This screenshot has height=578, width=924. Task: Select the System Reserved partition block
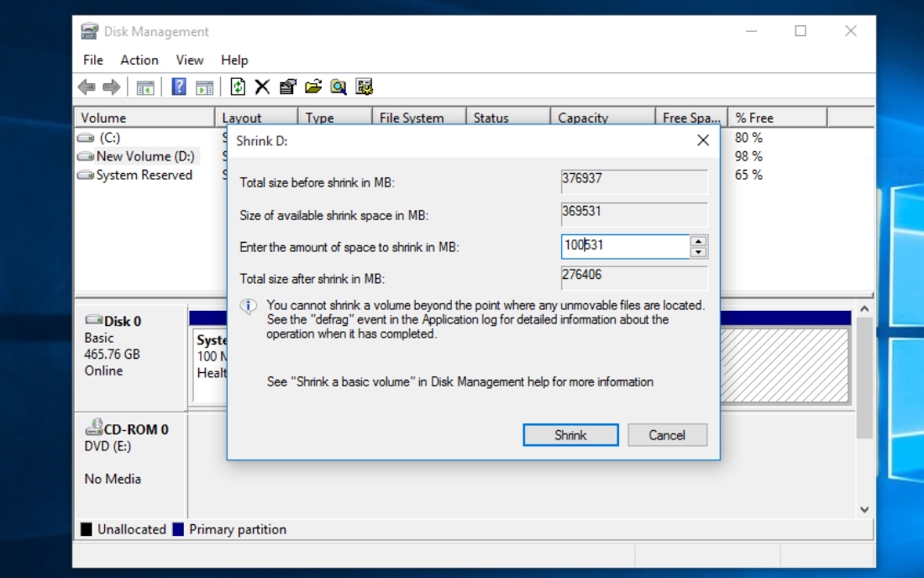(210, 365)
